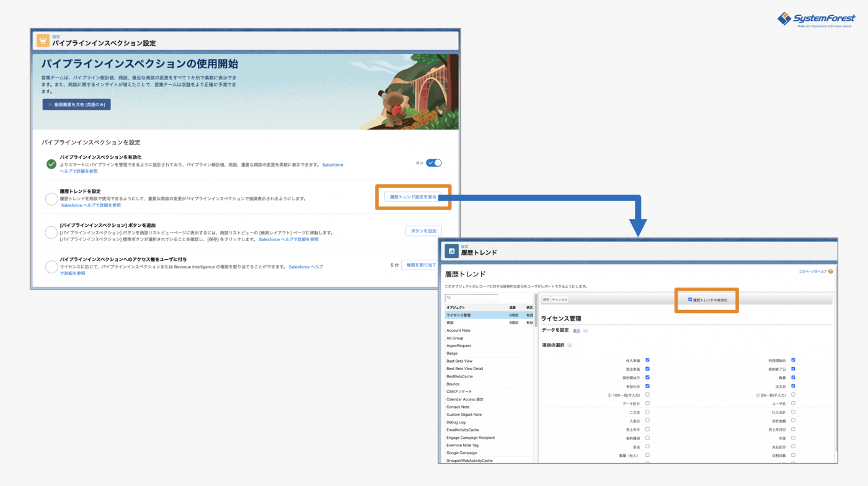Uncheck the 仕入単価 field checkbox
Screen dimensions: 868x486
click(x=647, y=360)
